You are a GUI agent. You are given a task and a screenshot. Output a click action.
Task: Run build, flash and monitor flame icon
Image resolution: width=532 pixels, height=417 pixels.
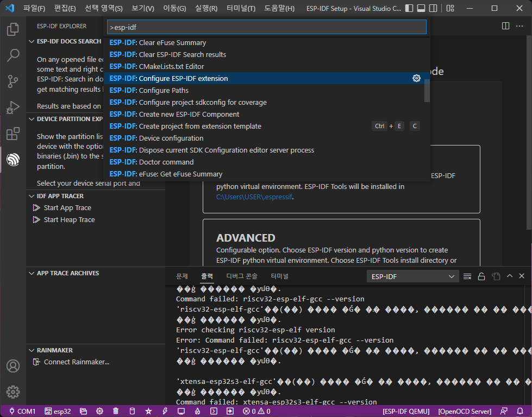point(197,411)
